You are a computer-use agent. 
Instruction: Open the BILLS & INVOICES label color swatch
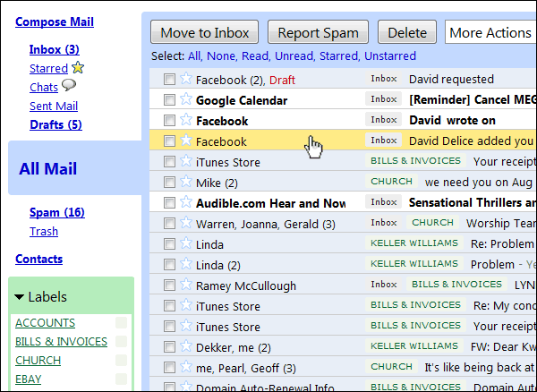[121, 341]
